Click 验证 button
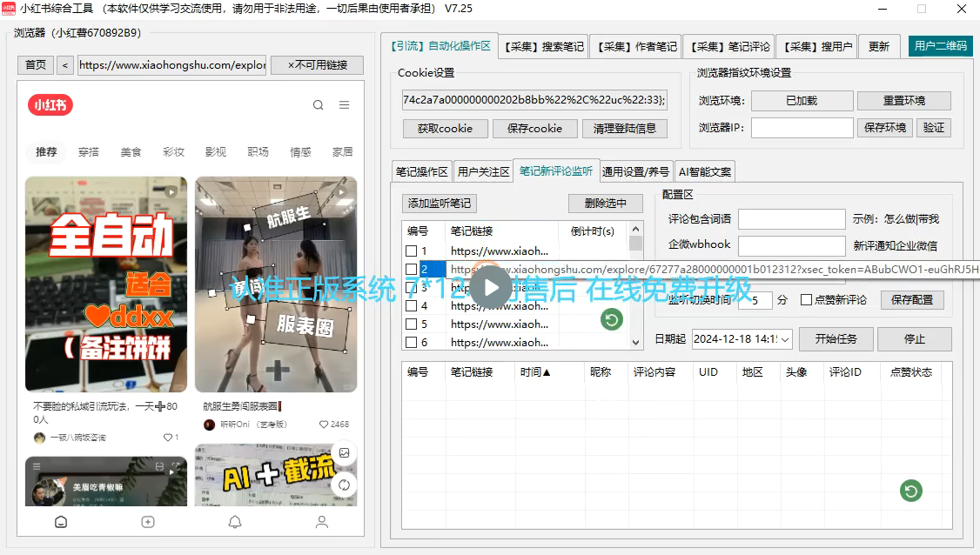Viewport: 980px width, 555px height. (x=934, y=128)
